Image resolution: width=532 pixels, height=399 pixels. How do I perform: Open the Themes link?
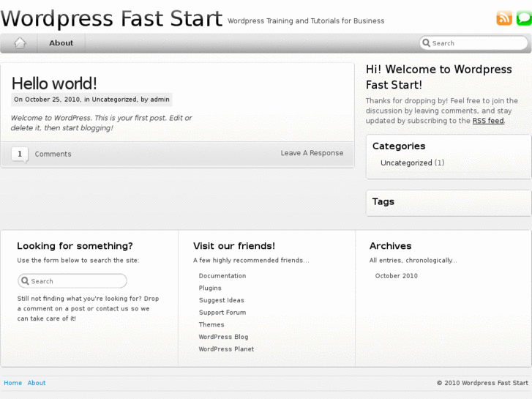[211, 324]
